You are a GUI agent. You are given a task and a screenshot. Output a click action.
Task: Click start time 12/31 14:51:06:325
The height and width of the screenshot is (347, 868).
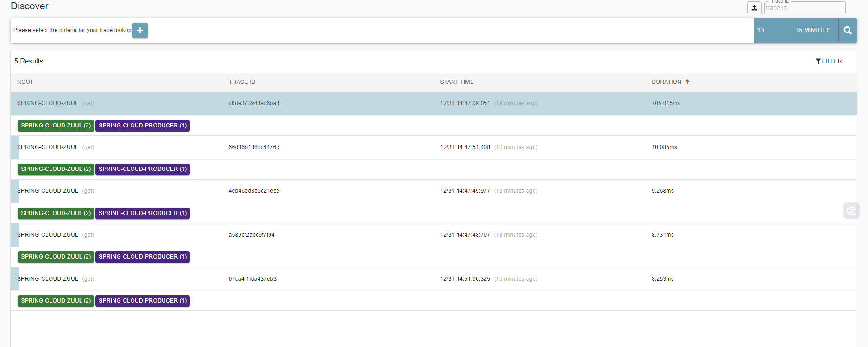coord(465,279)
